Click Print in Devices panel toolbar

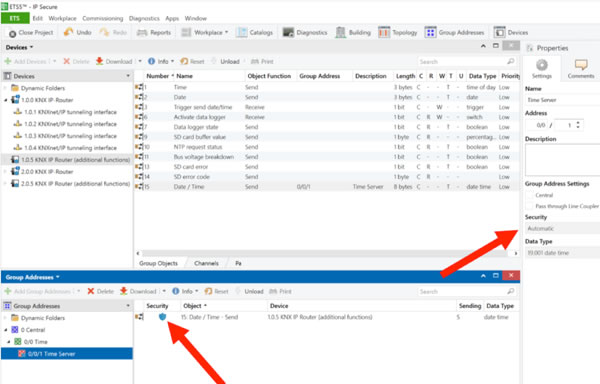point(262,62)
